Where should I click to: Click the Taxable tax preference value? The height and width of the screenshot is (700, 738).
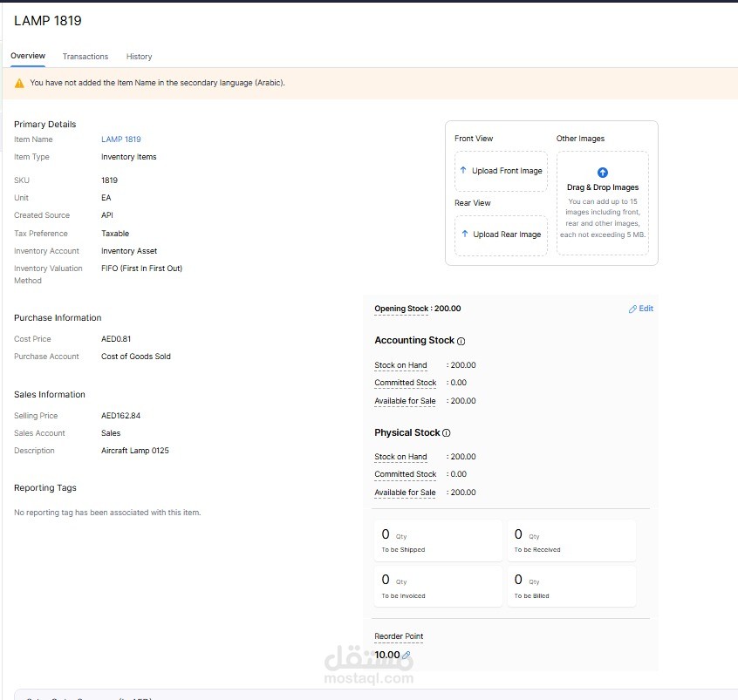115,234
